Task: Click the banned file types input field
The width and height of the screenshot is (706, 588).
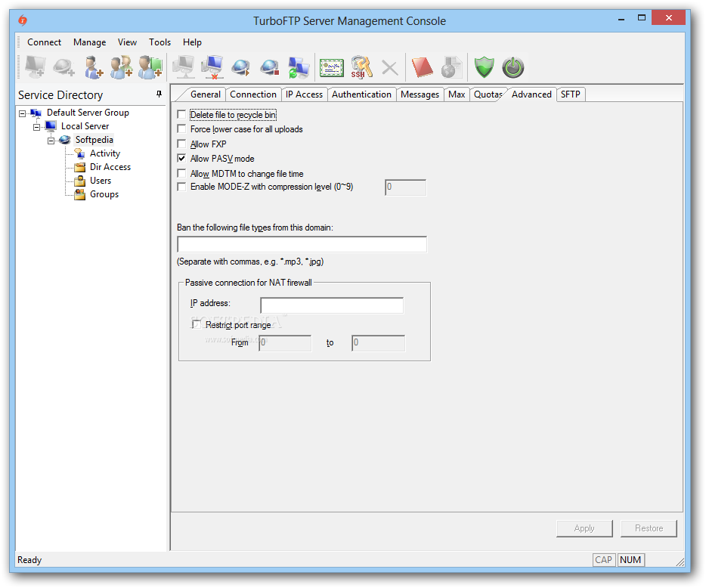Action: [x=302, y=244]
